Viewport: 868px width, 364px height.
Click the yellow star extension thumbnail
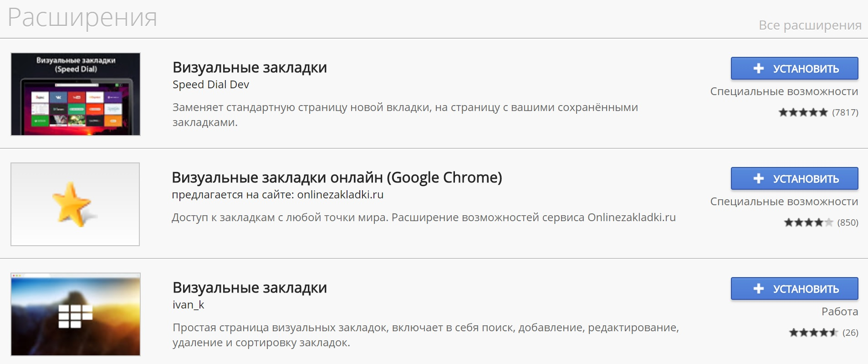pos(75,204)
